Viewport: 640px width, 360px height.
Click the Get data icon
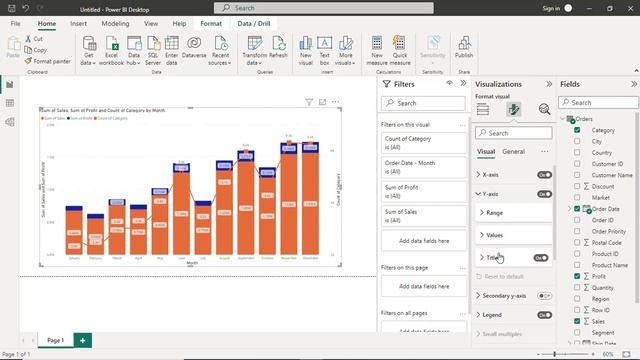tap(89, 43)
